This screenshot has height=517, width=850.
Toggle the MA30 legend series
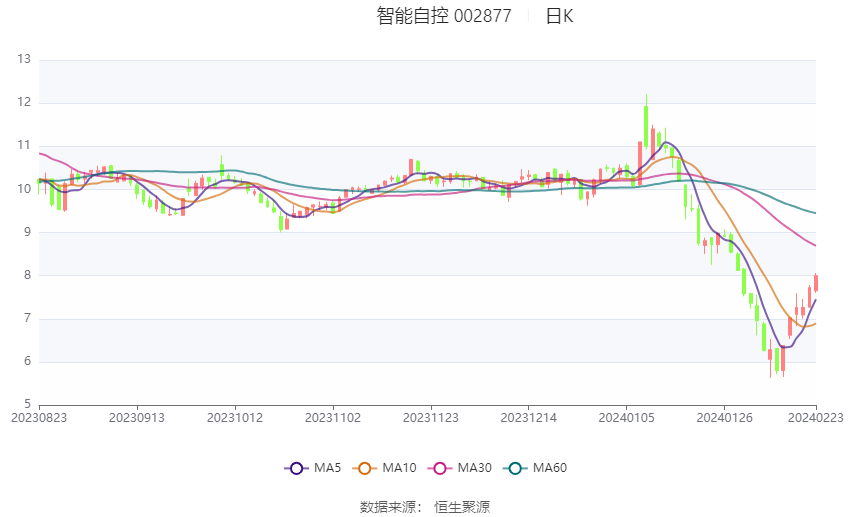(460, 468)
